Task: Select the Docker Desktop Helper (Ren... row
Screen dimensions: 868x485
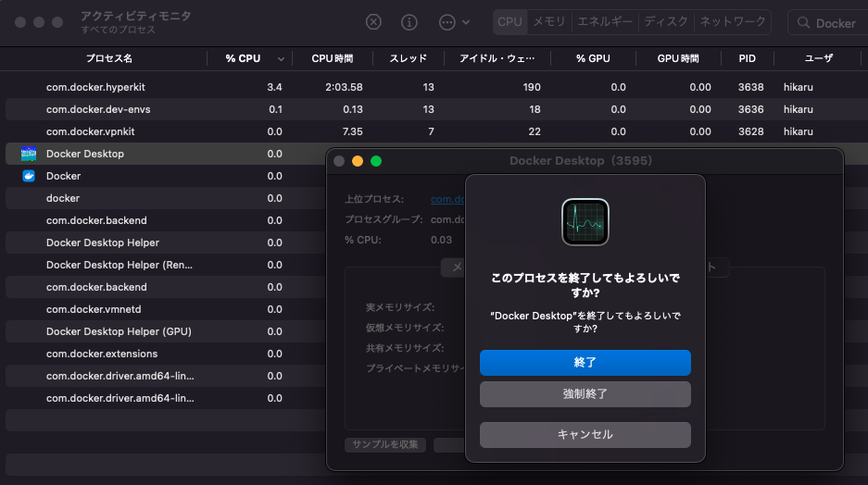Action: [x=166, y=265]
